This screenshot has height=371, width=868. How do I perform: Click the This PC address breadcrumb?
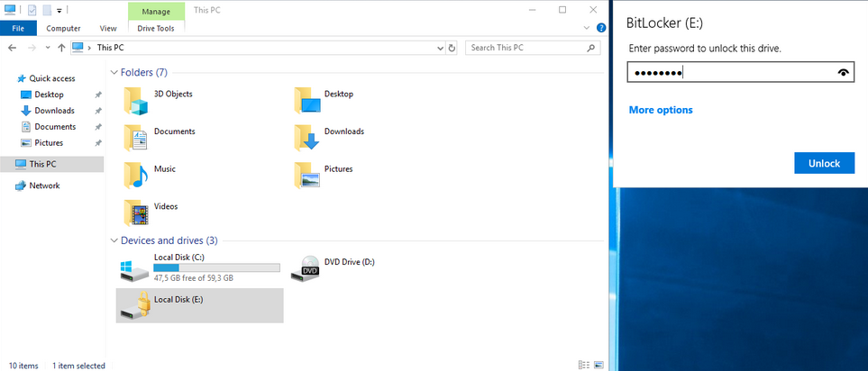[110, 48]
